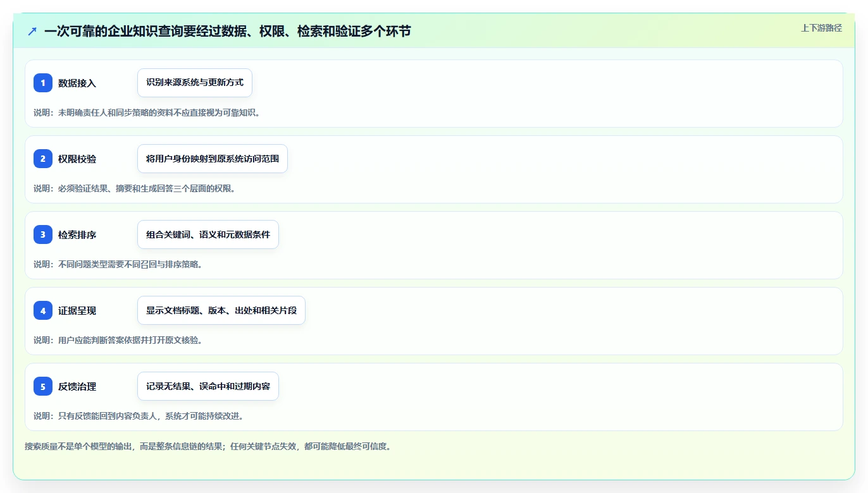
Task: Click the 将用户身份映射到原系统访问范围 chip
Action: pyautogui.click(x=213, y=159)
